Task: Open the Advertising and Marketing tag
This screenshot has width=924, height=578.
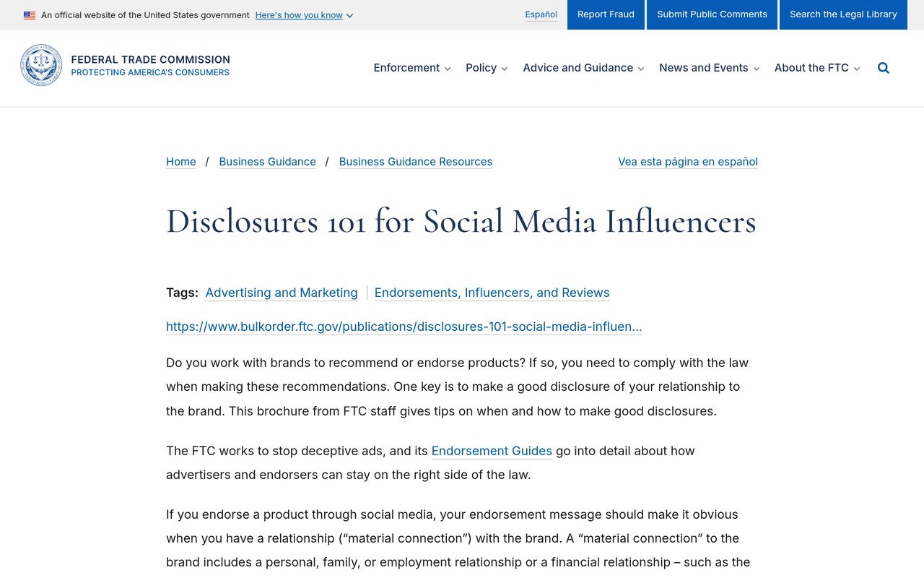Action: point(282,293)
